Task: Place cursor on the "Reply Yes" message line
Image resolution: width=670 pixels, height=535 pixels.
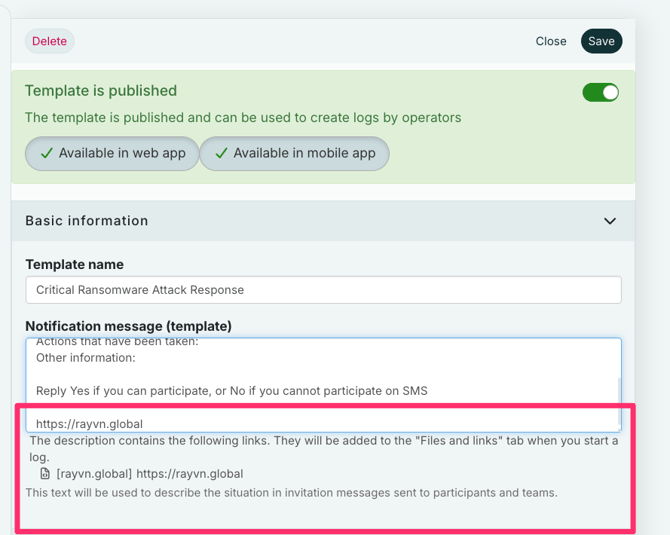Action: click(x=231, y=390)
